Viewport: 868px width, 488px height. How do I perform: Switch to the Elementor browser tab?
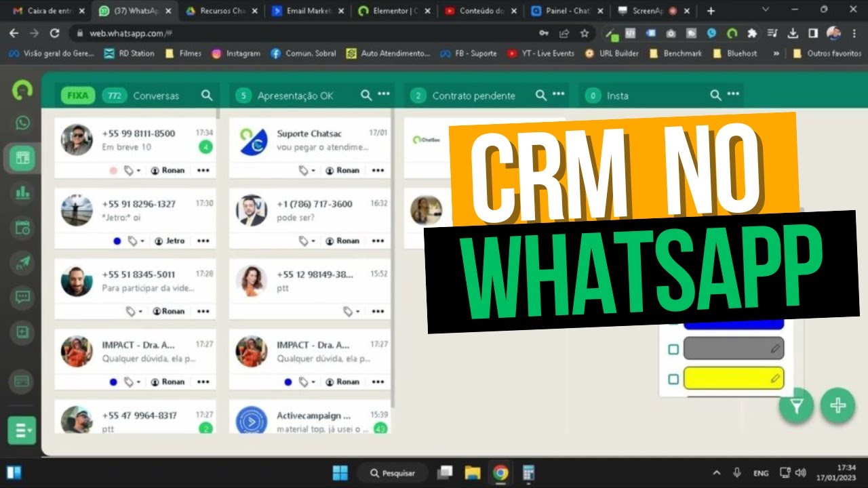click(393, 11)
